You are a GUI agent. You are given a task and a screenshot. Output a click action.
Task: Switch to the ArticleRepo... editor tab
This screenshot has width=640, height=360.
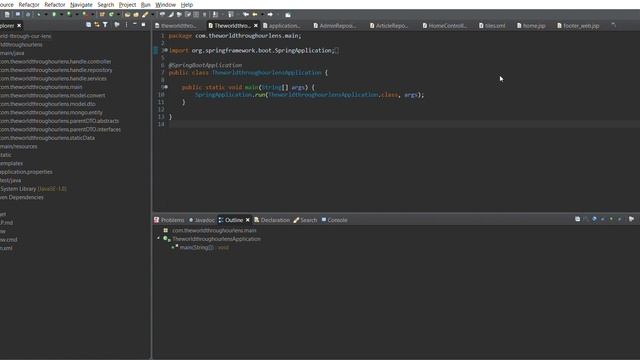tap(389, 25)
